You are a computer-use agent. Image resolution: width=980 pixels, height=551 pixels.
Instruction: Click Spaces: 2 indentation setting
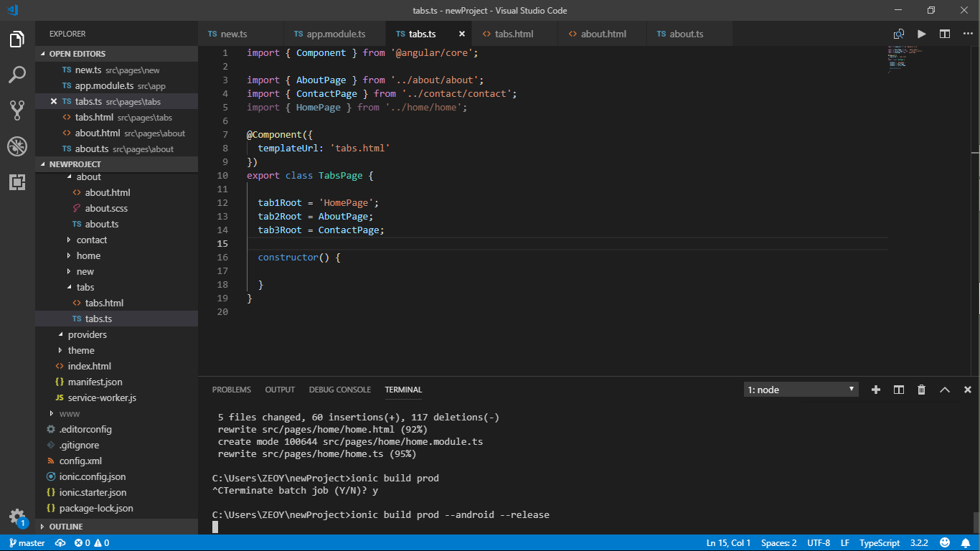[x=778, y=543]
